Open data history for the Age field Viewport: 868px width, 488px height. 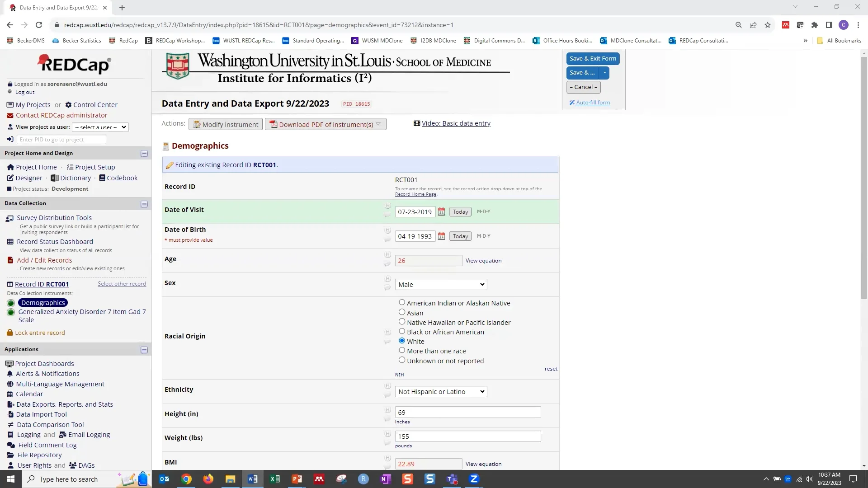pos(387,254)
